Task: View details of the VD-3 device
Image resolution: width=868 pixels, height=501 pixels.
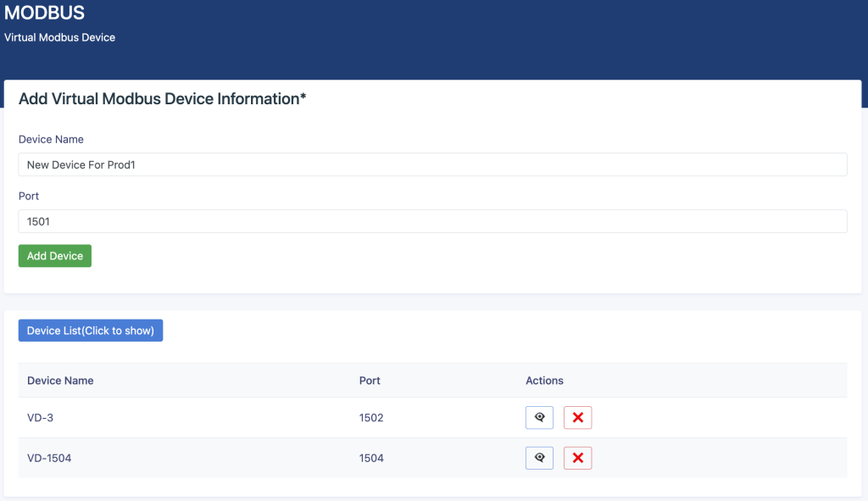Action: (539, 417)
